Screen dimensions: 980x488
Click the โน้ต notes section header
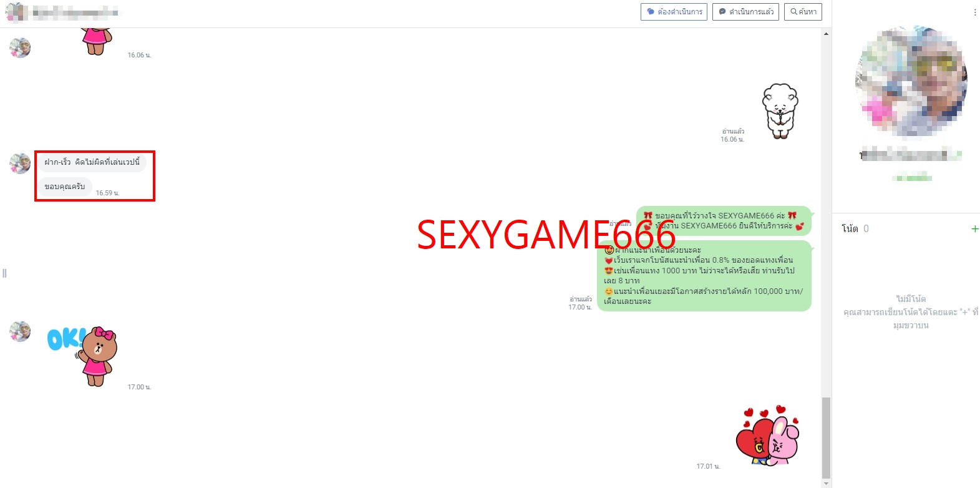click(850, 229)
